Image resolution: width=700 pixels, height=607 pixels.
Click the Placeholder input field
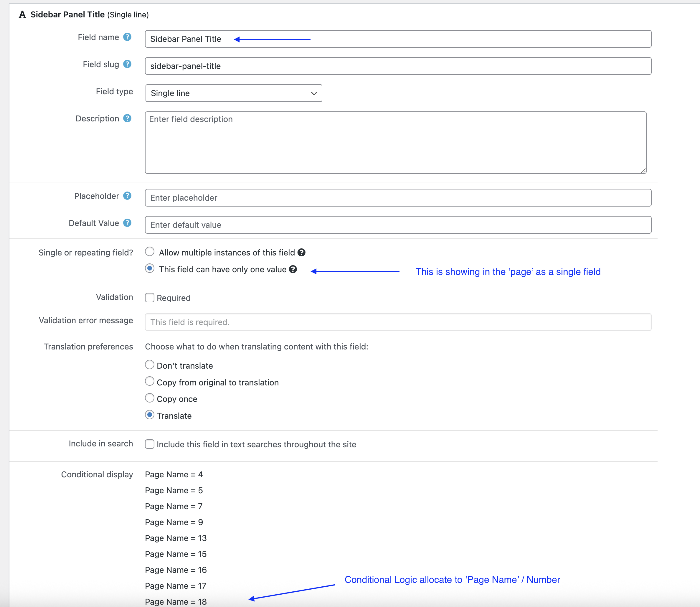398,198
